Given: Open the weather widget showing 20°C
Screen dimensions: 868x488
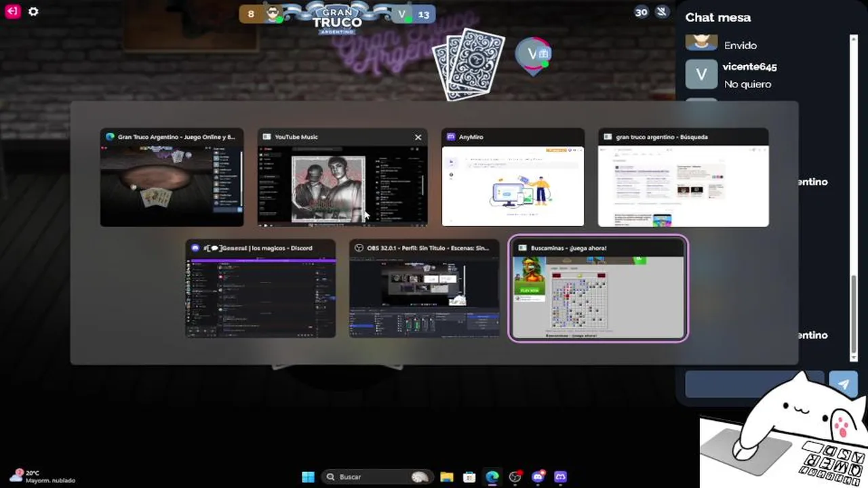Looking at the screenshot, I should [x=42, y=476].
